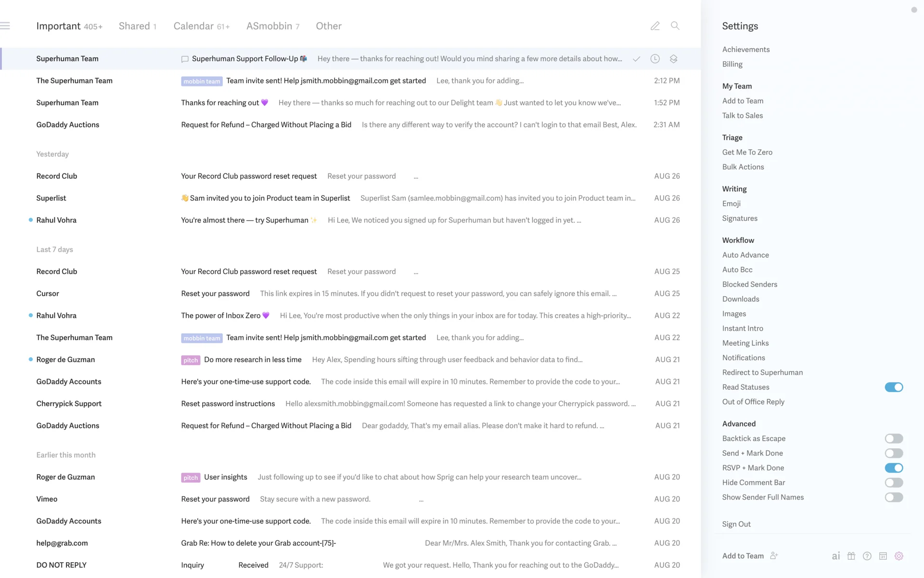Click the help question mark icon
The height and width of the screenshot is (578, 924).
[867, 556]
